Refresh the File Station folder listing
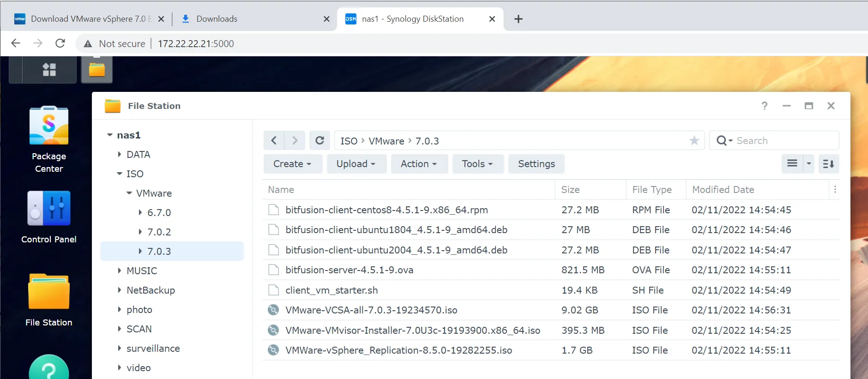Image resolution: width=868 pixels, height=379 pixels. point(319,140)
